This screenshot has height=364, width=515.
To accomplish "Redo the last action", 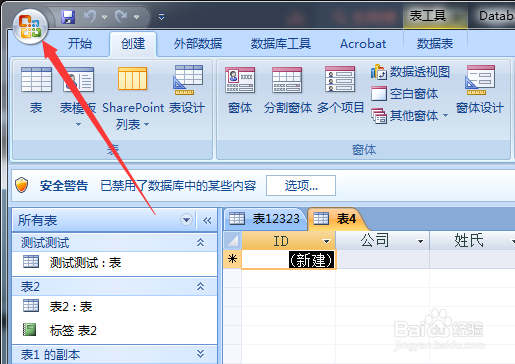I will pos(121,16).
